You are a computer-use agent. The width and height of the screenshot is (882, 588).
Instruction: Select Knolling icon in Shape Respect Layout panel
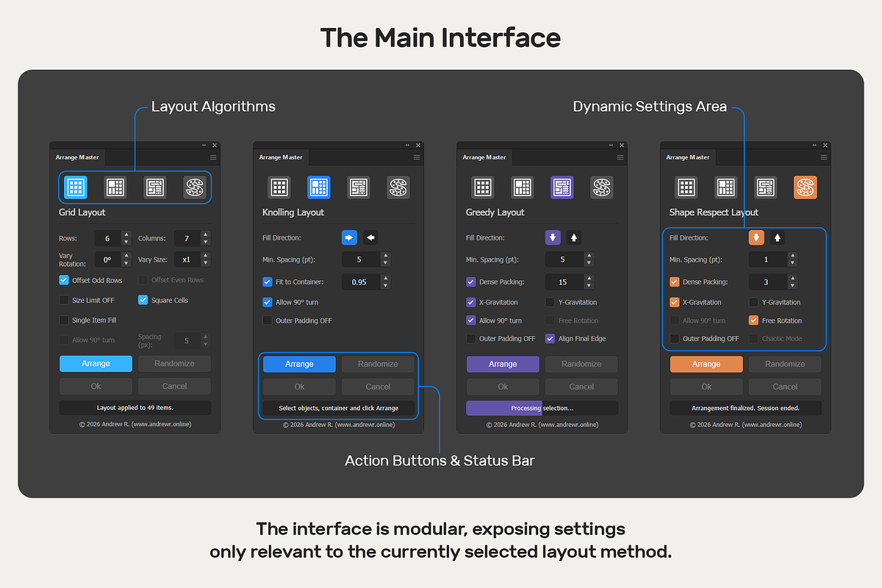tap(726, 187)
